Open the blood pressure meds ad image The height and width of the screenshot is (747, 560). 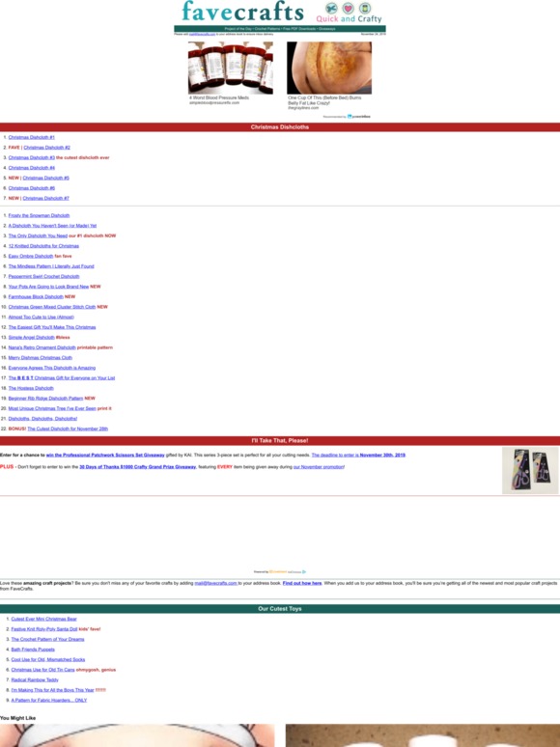[231, 68]
